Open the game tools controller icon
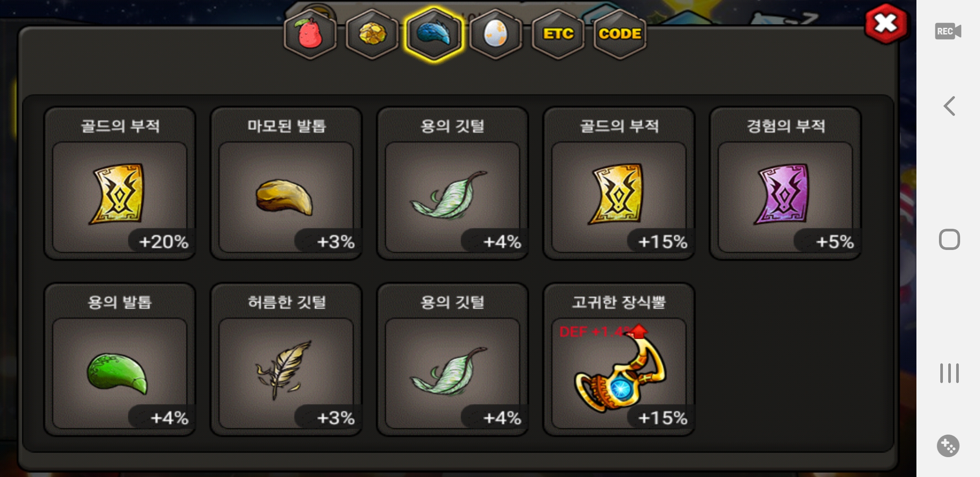 [948, 446]
